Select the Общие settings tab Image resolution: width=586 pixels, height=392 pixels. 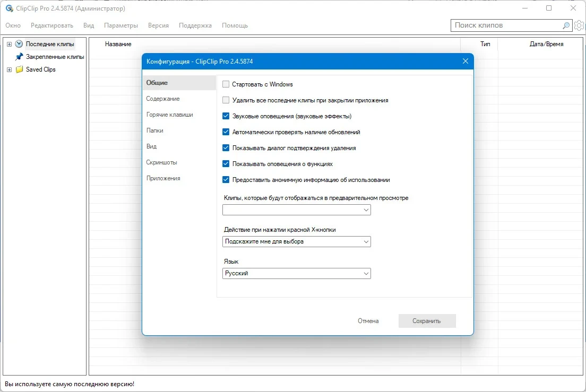(x=179, y=83)
